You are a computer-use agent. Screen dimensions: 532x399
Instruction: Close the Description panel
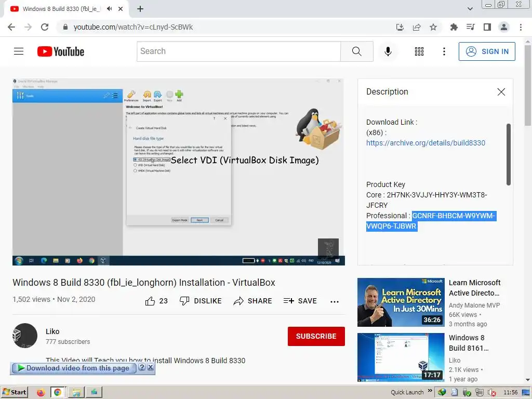pyautogui.click(x=501, y=92)
